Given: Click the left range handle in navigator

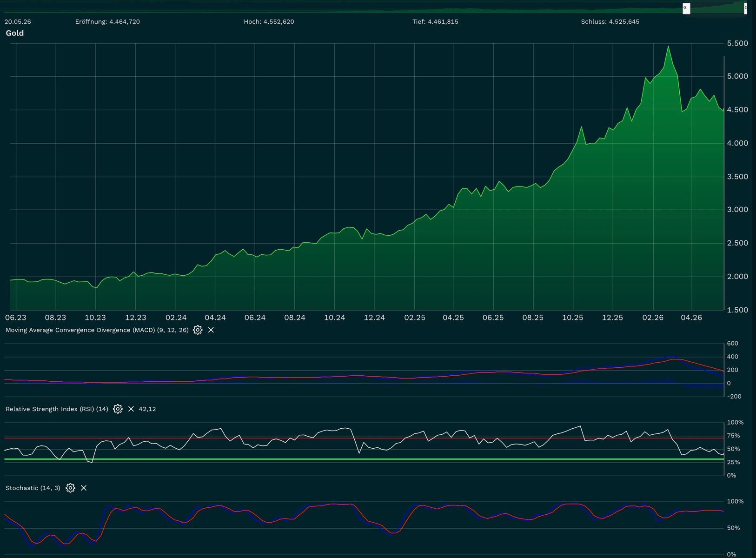Looking at the screenshot, I should [686, 8].
